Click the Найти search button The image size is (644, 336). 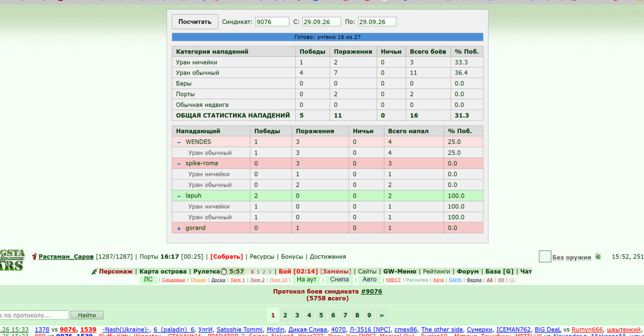(x=87, y=315)
